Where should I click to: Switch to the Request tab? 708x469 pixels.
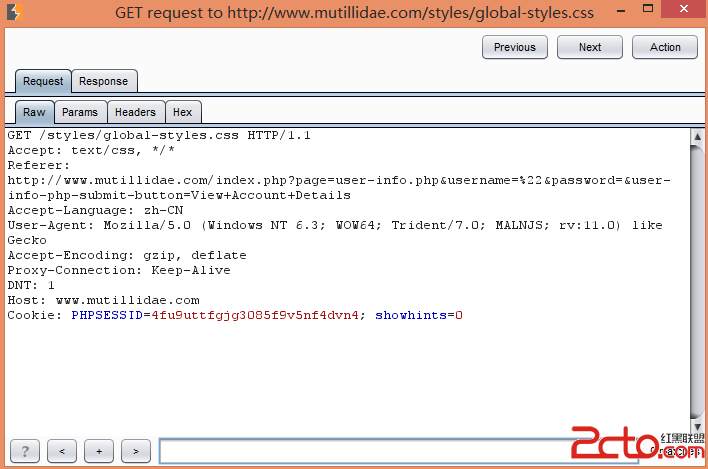pyautogui.click(x=43, y=81)
